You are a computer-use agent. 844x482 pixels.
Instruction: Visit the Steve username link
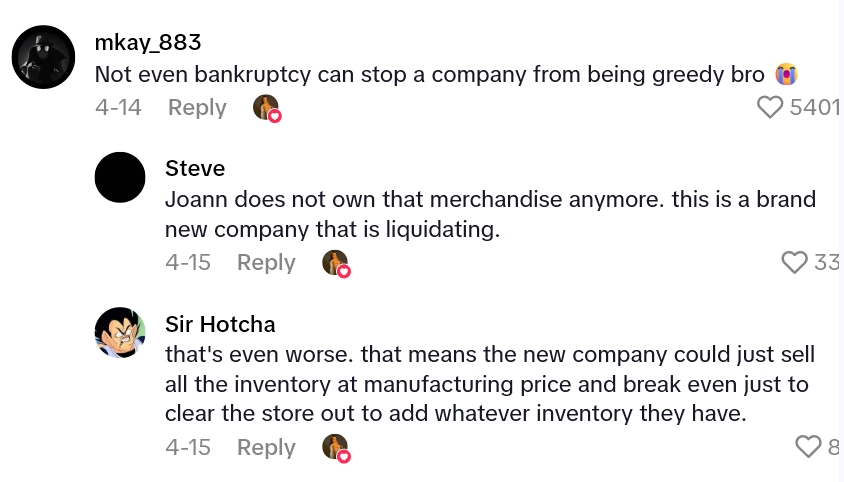pyautogui.click(x=195, y=167)
